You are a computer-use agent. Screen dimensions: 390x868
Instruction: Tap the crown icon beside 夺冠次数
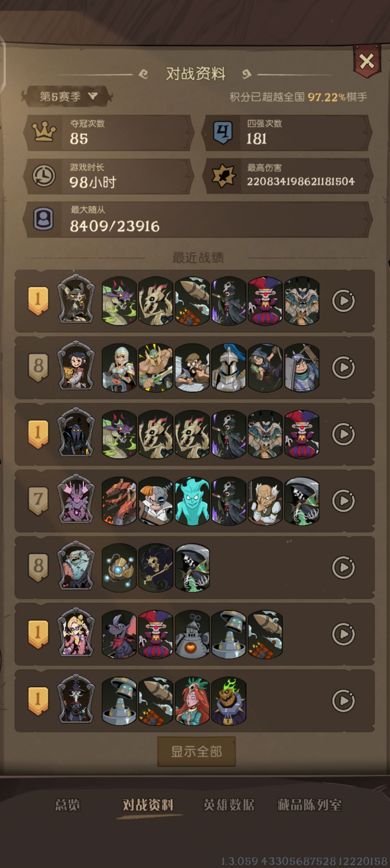44,132
